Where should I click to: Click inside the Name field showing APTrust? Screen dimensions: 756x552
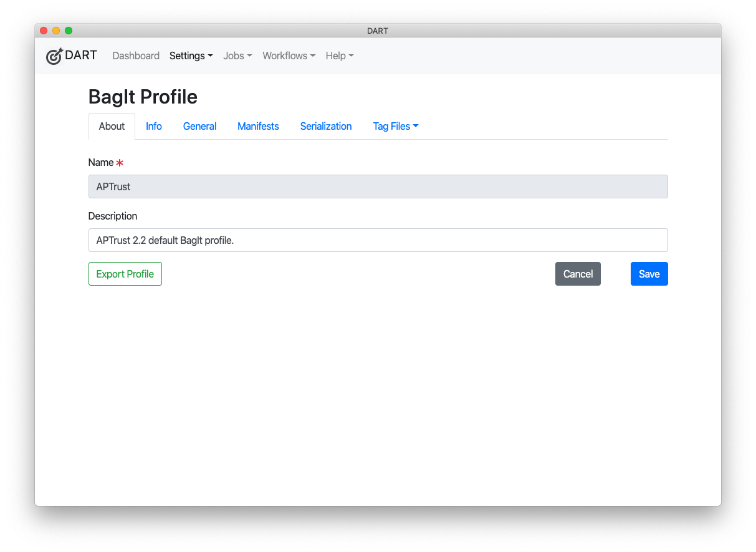(378, 186)
